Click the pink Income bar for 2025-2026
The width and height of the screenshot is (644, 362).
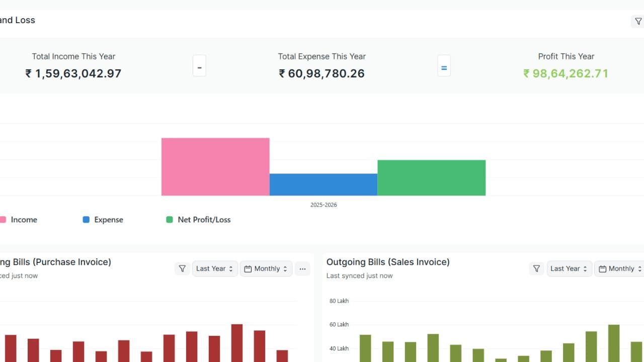(215, 166)
